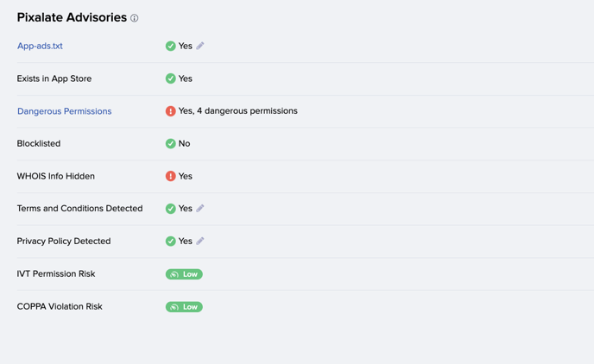Click the green check icon for App-ads.txt
This screenshot has height=364, width=594.
[x=170, y=46]
